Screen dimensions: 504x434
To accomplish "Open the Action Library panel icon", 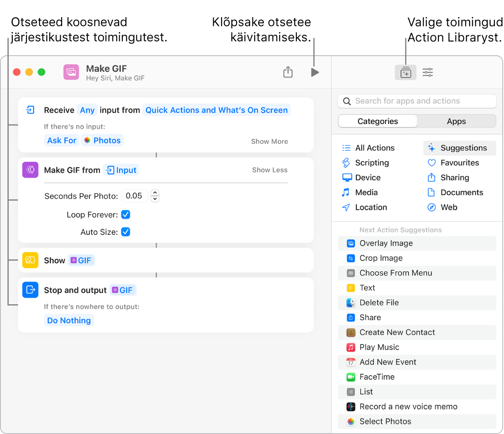I will point(405,72).
